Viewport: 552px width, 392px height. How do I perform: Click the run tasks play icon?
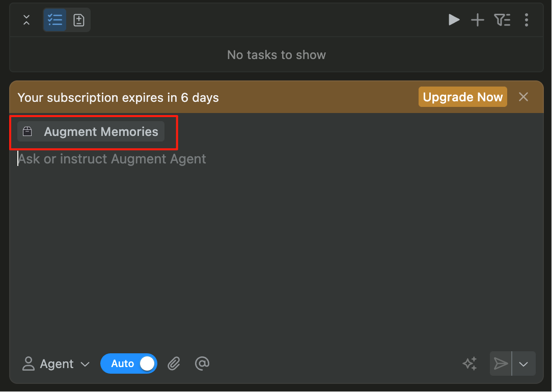click(454, 20)
